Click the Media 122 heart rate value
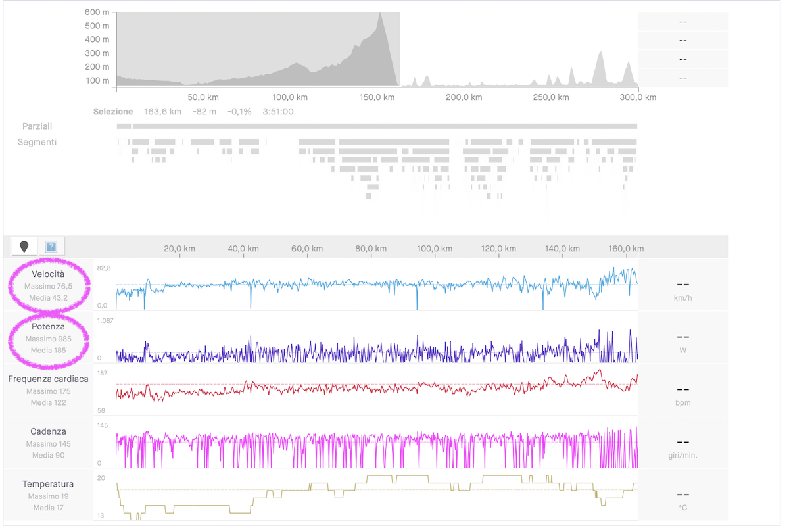 (x=49, y=403)
